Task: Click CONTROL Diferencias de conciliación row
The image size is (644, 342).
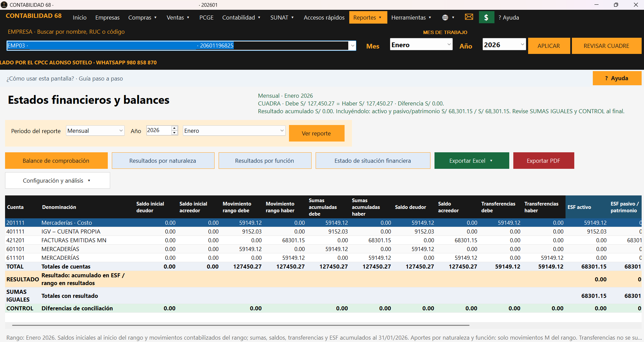Action: coord(323,308)
